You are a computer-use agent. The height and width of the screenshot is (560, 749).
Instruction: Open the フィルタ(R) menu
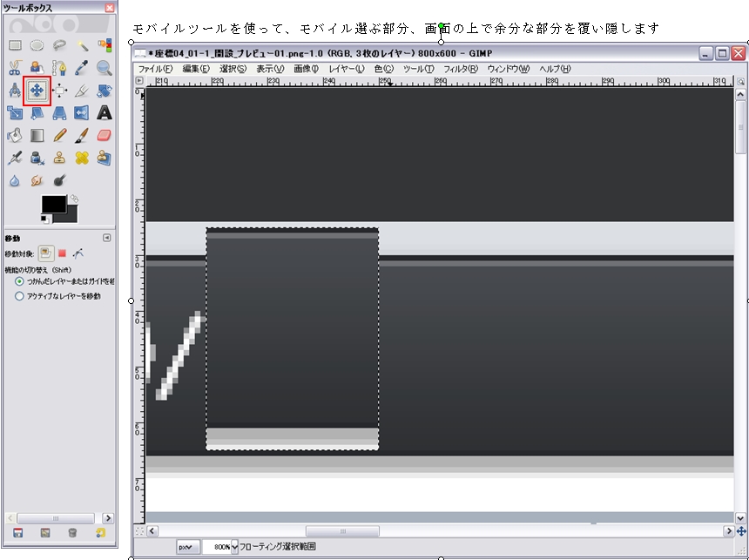(461, 69)
